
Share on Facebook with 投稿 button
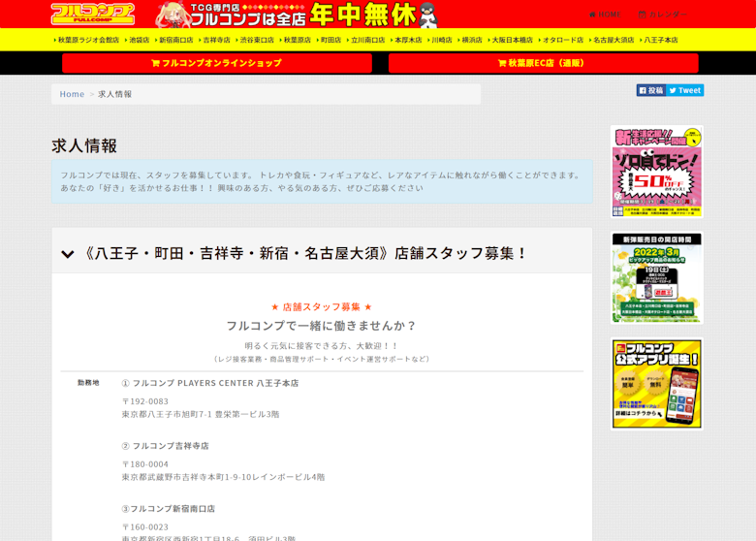[x=651, y=90]
